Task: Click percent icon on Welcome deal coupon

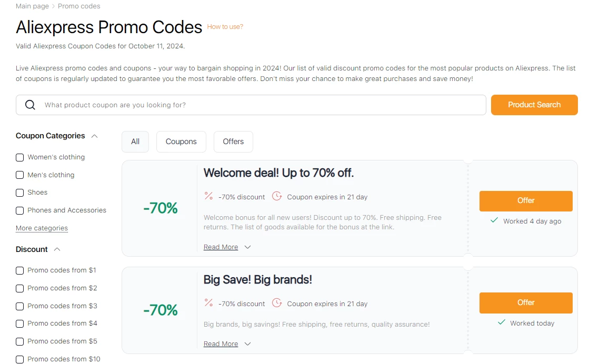Action: [208, 196]
